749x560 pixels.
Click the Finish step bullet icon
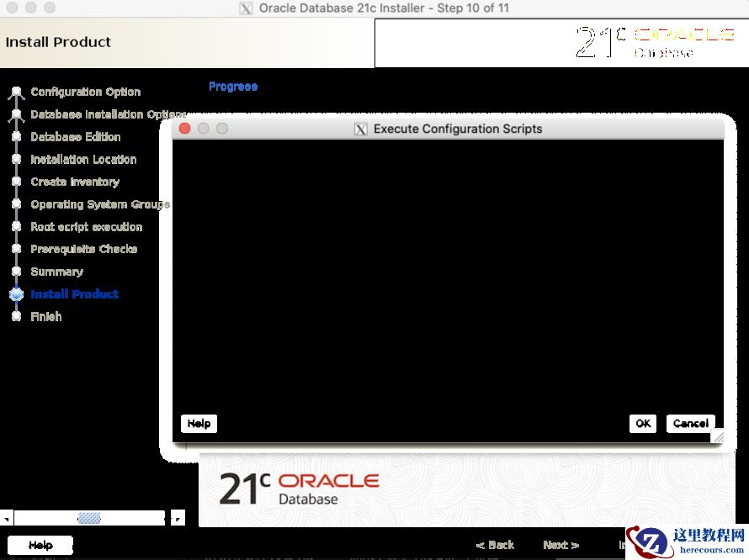(16, 316)
